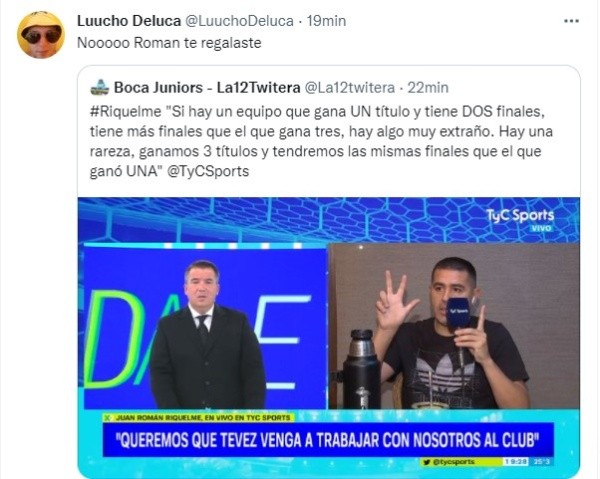The image size is (600, 479).
Task: Click the 'Nooooo Roman te regalaste' tweet text
Action: [169, 43]
